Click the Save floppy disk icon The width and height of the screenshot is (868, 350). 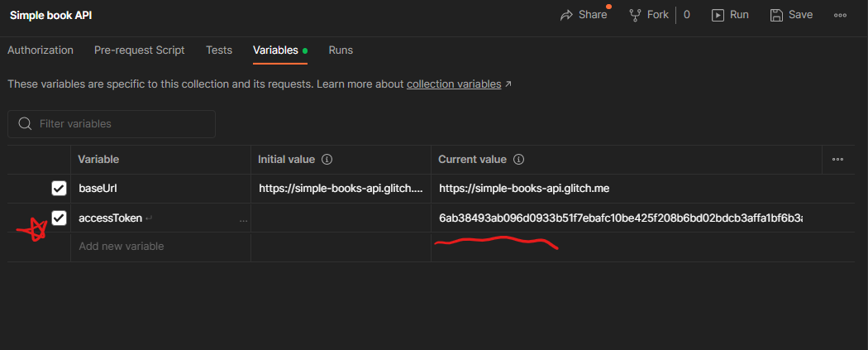tap(777, 16)
